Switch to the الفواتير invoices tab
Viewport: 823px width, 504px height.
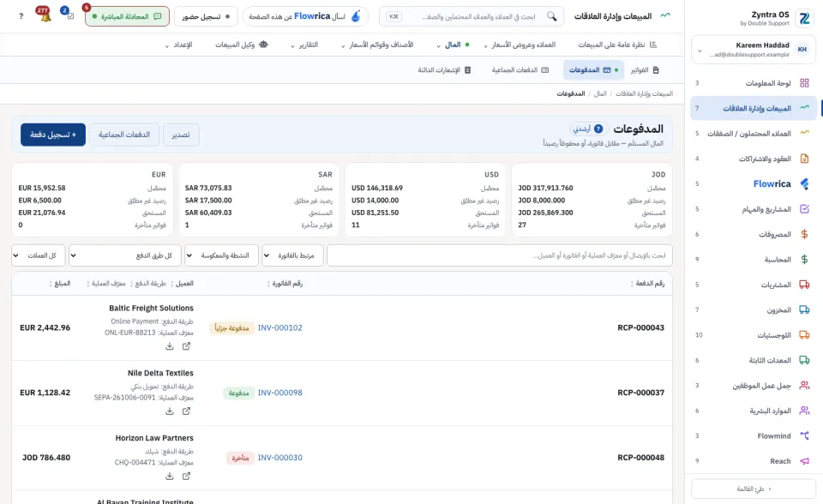click(x=645, y=69)
